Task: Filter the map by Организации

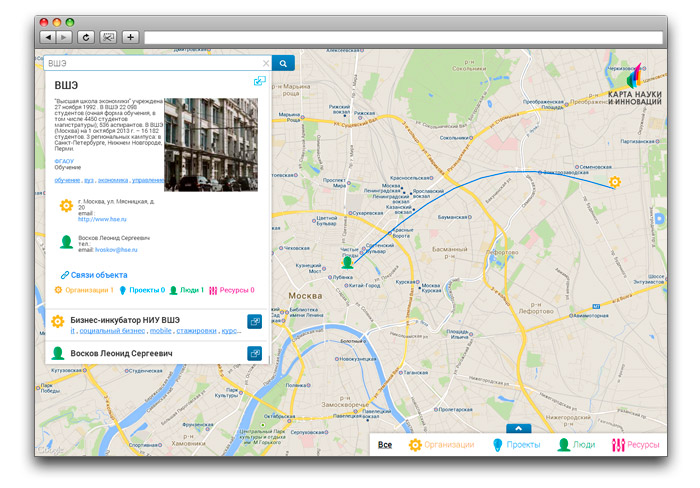Action: pyautogui.click(x=441, y=444)
